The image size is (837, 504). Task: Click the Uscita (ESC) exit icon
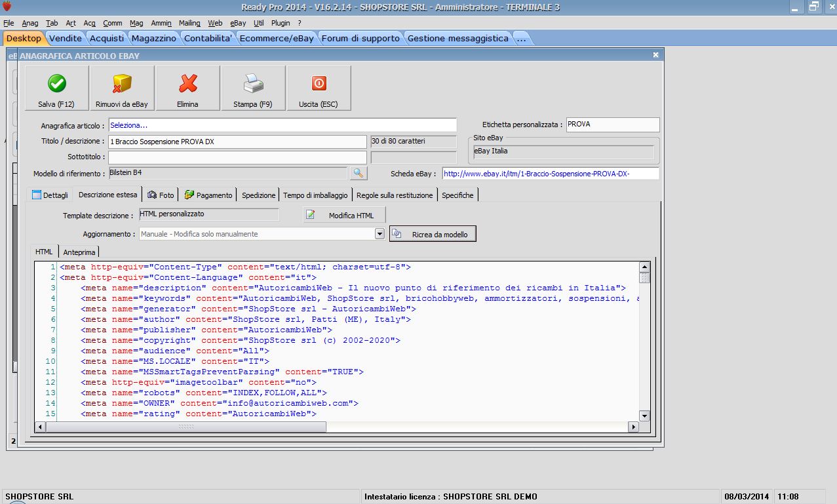319,84
